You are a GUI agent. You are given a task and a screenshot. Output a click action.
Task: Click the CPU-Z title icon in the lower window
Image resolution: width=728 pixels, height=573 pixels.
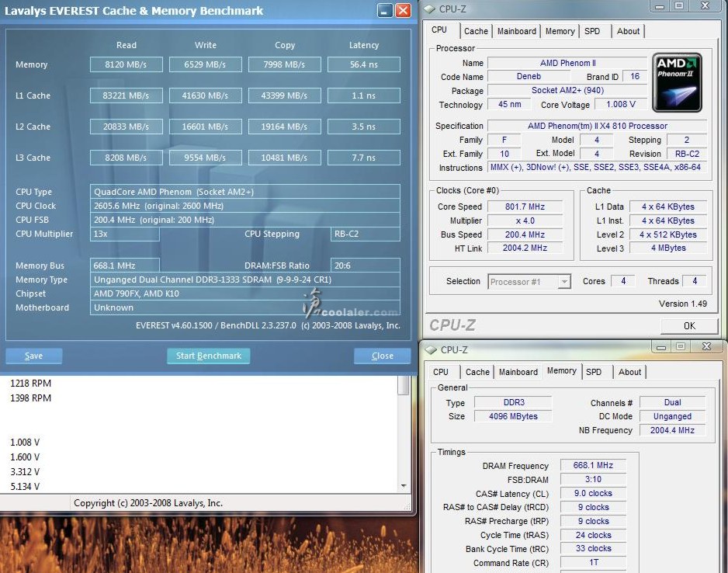pyautogui.click(x=431, y=349)
